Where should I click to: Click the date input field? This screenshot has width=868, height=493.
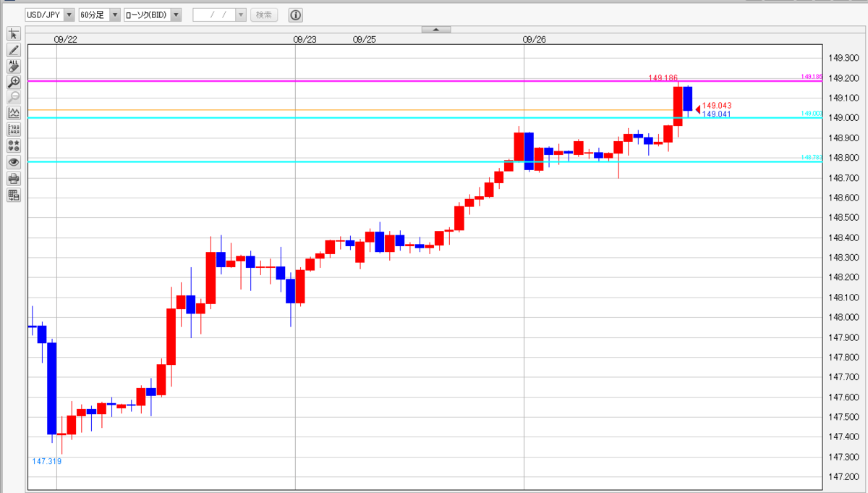click(x=214, y=14)
